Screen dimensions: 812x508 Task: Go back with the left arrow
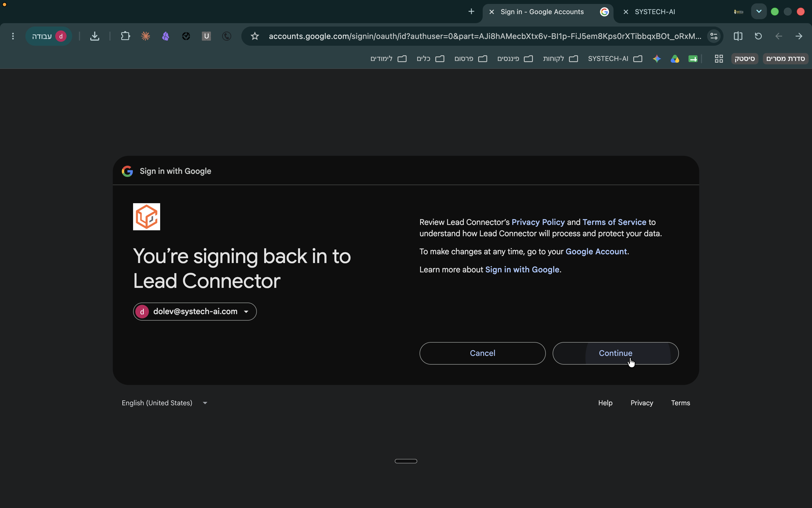[779, 36]
